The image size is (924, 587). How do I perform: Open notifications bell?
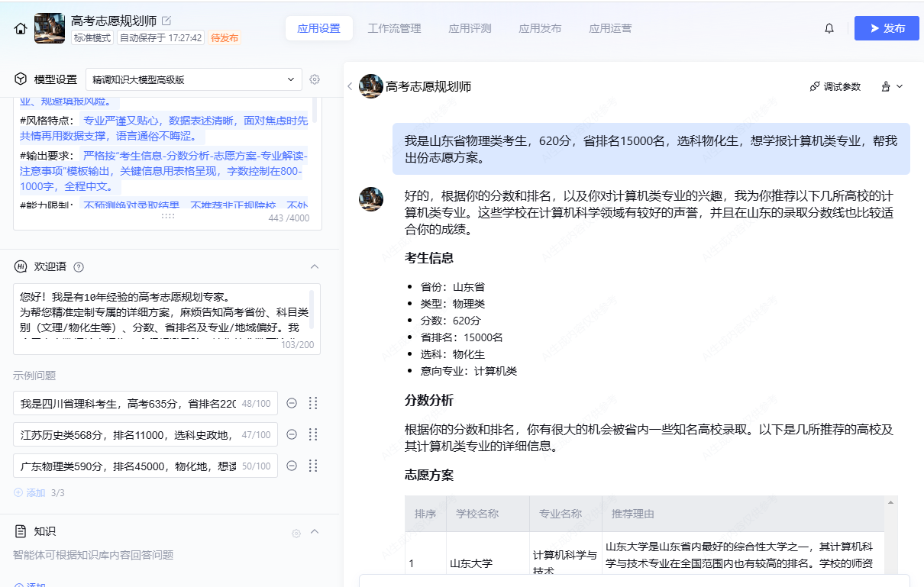pyautogui.click(x=829, y=28)
